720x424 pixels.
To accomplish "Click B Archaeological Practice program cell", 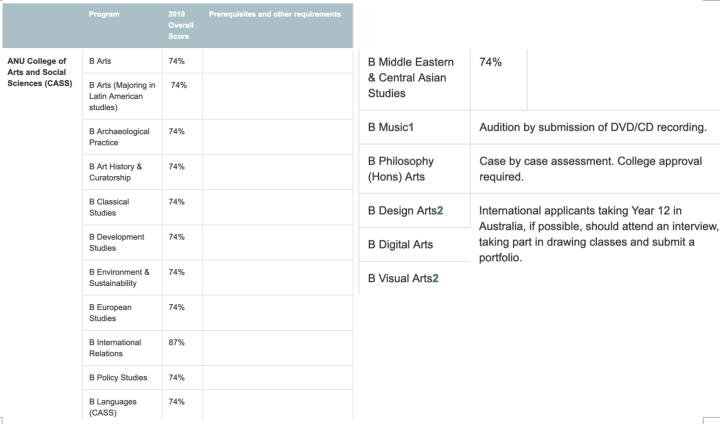I will point(122,137).
